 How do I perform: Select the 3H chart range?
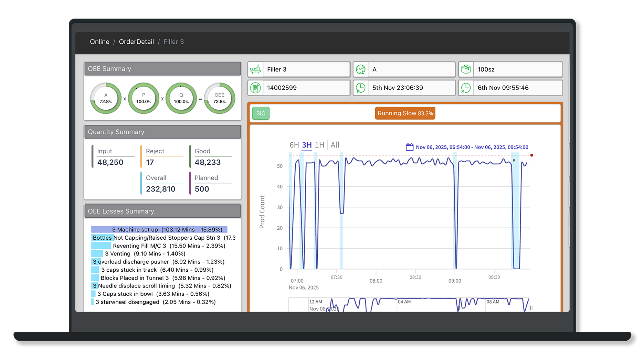click(307, 145)
